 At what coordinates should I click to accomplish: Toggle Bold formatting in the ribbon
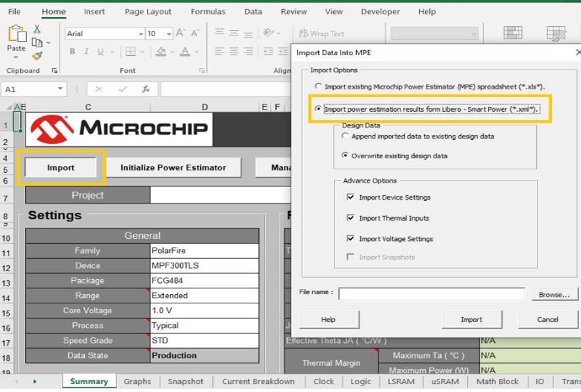[72, 52]
